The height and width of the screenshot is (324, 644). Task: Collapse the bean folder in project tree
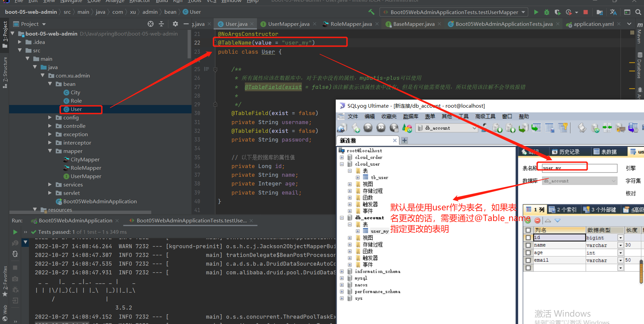50,84
